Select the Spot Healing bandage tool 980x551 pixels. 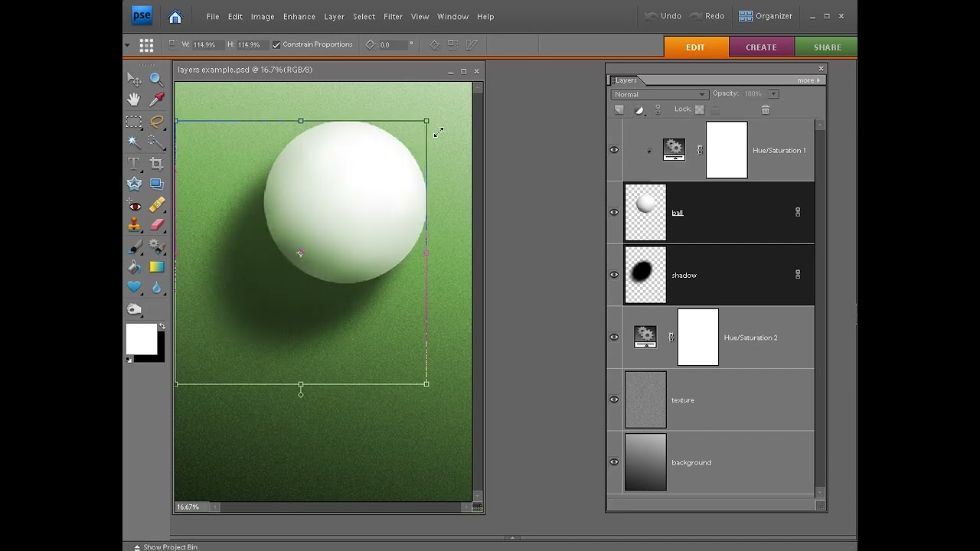(x=156, y=205)
